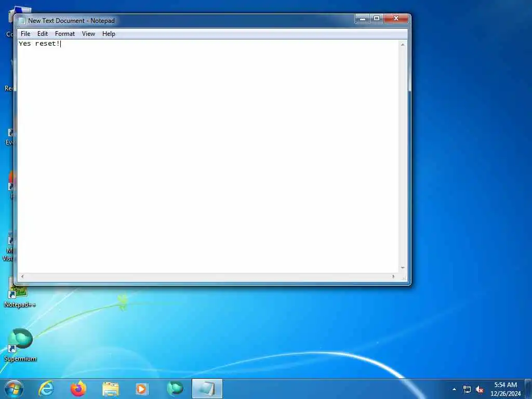Image resolution: width=532 pixels, height=399 pixels.
Task: Click the Show desktop button
Action: point(528,389)
